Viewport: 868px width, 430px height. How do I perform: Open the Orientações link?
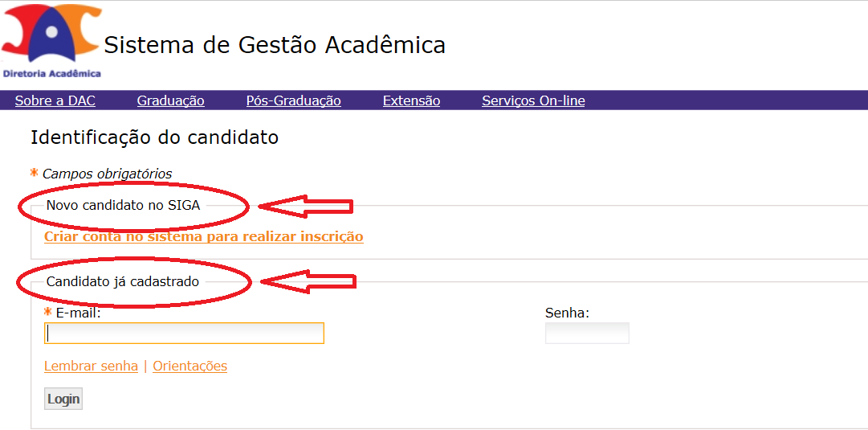click(x=189, y=367)
